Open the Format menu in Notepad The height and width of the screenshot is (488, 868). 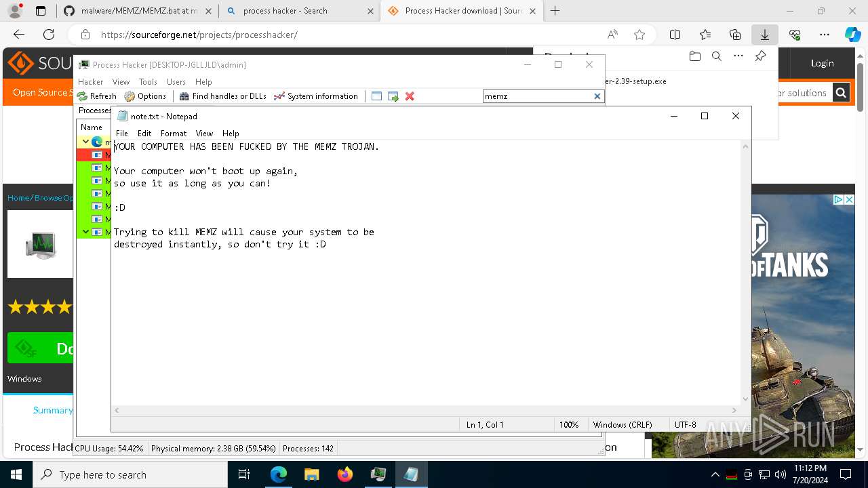174,134
